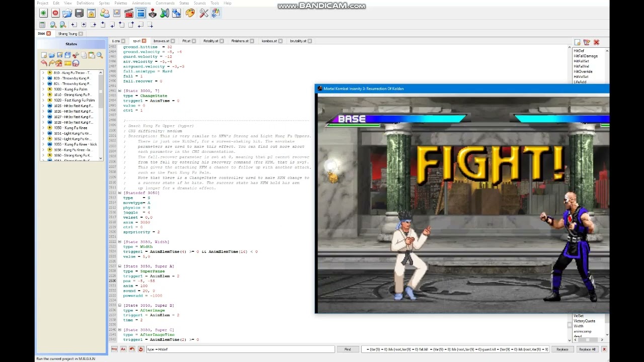The width and height of the screenshot is (644, 362).
Task: Open the States menu
Action: pos(184,3)
